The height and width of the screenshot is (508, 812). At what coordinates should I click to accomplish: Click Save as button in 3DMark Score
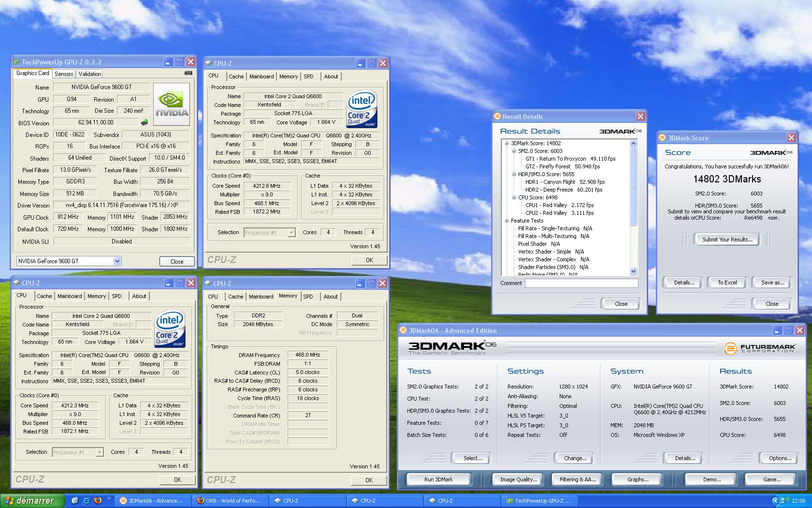772,283
